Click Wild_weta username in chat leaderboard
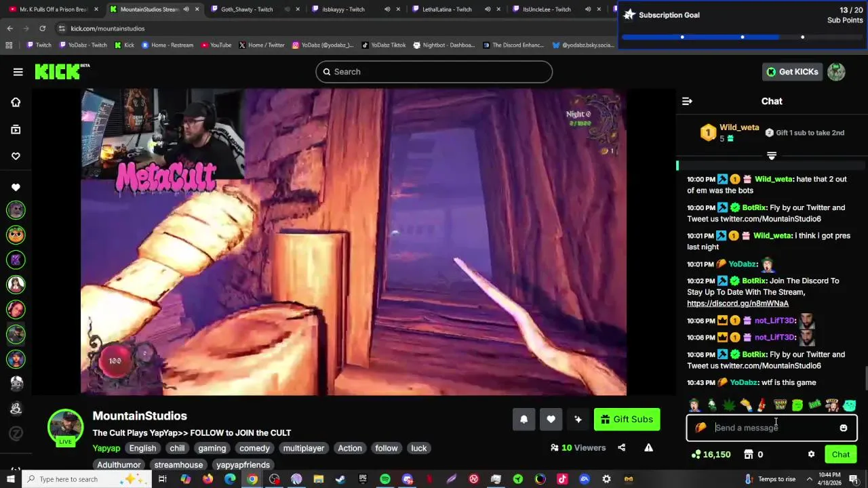868x488 pixels. pos(739,127)
